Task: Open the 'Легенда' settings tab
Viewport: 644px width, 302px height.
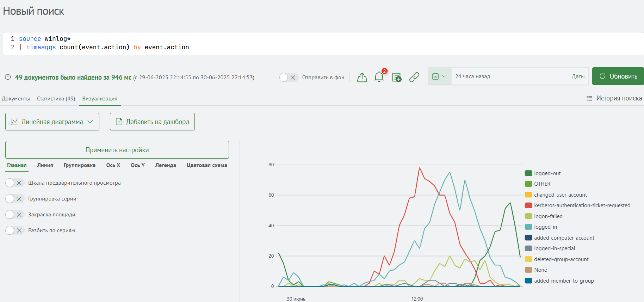Action: point(166,165)
